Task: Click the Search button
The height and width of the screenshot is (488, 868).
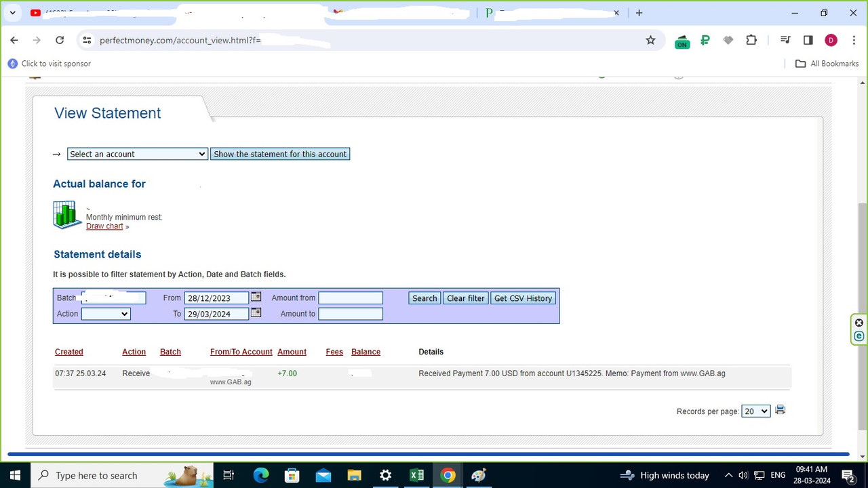Action: pos(425,298)
